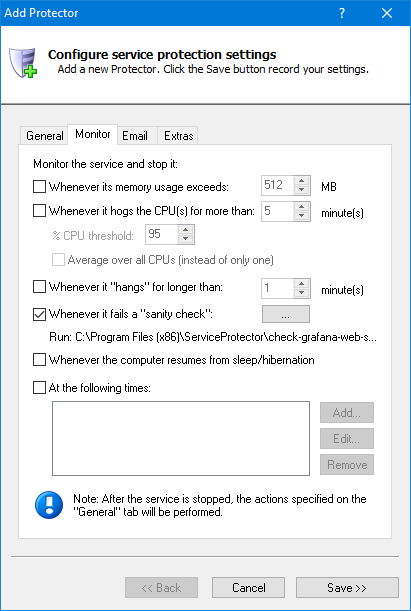Click inside the memory usage value field
Viewport: 411px width, 611px height.
click(278, 185)
